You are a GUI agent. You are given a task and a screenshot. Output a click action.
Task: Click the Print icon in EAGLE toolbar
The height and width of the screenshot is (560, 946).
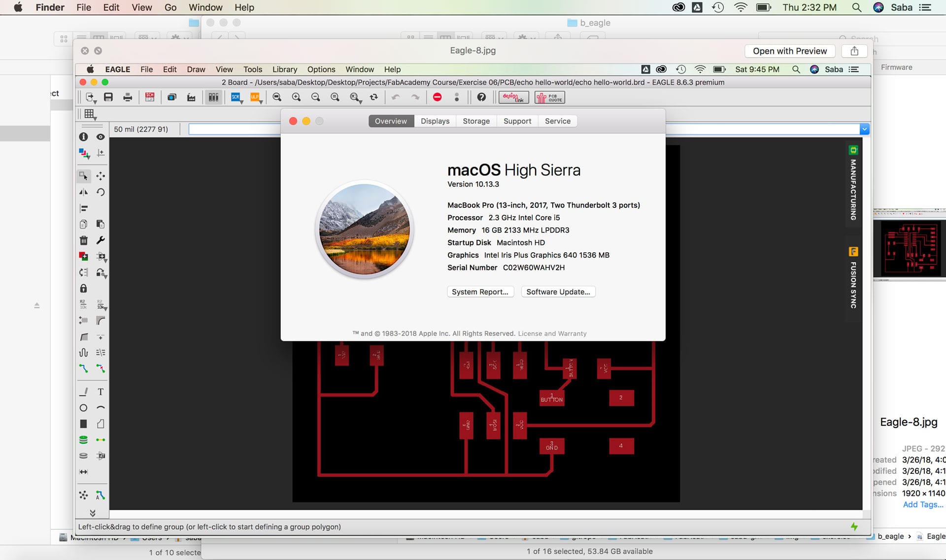click(128, 97)
